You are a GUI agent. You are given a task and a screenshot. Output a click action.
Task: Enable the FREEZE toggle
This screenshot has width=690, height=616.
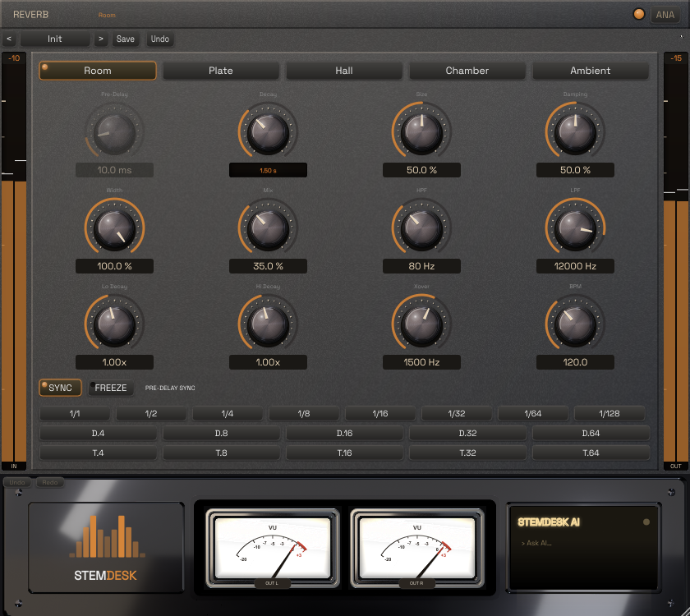(x=111, y=388)
